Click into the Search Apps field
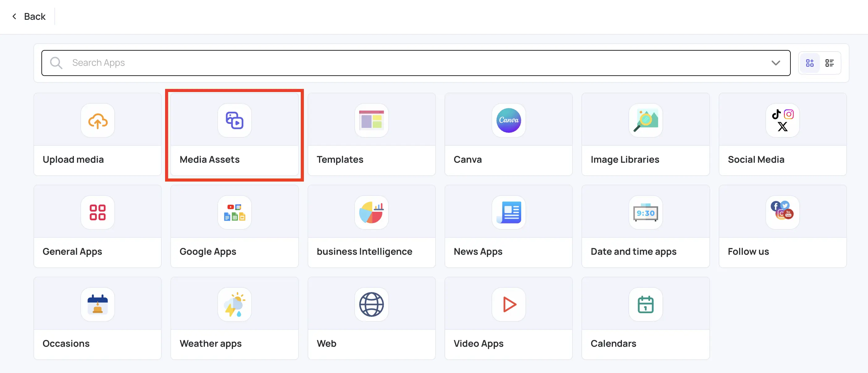Screen dimensions: 868x373 coord(416,63)
